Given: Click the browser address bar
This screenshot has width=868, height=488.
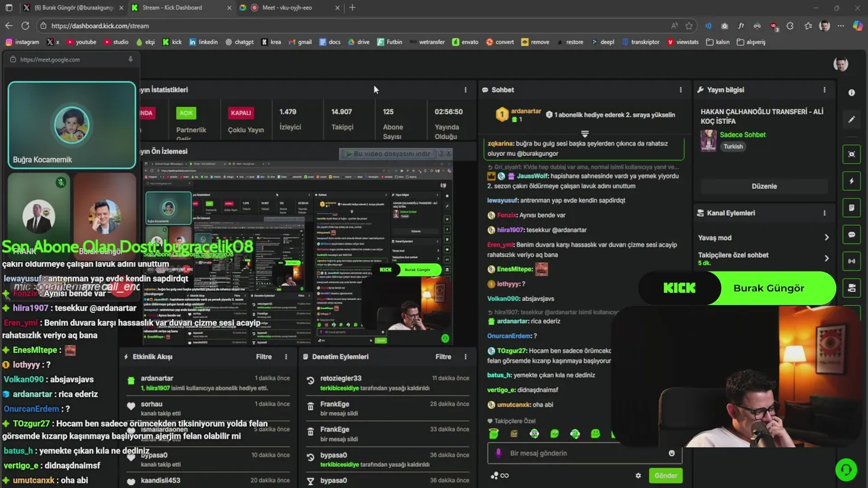Looking at the screenshot, I should pos(353,26).
